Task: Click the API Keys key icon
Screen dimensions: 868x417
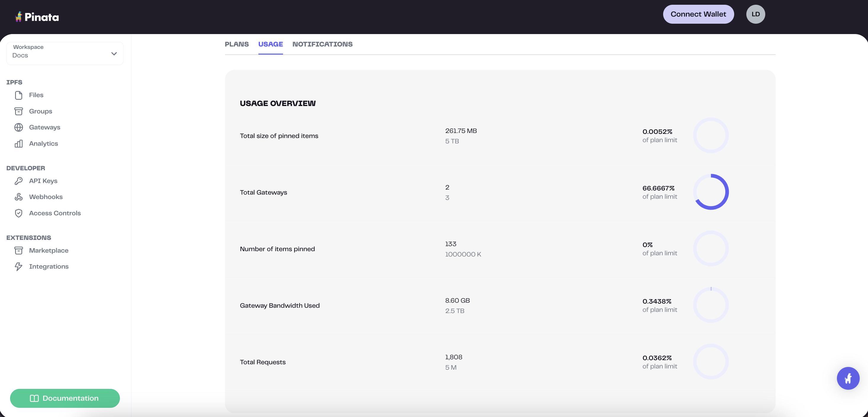Action: click(x=19, y=181)
